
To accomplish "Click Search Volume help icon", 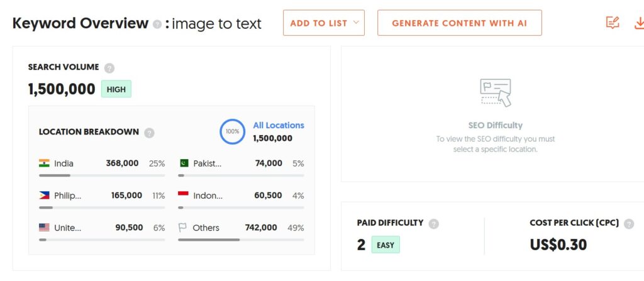I will 109,68.
